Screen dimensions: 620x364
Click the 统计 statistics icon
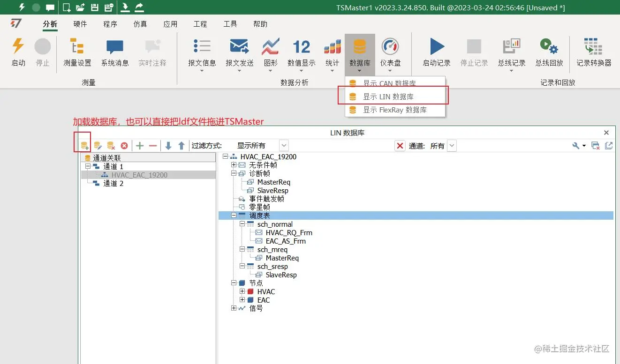click(332, 47)
